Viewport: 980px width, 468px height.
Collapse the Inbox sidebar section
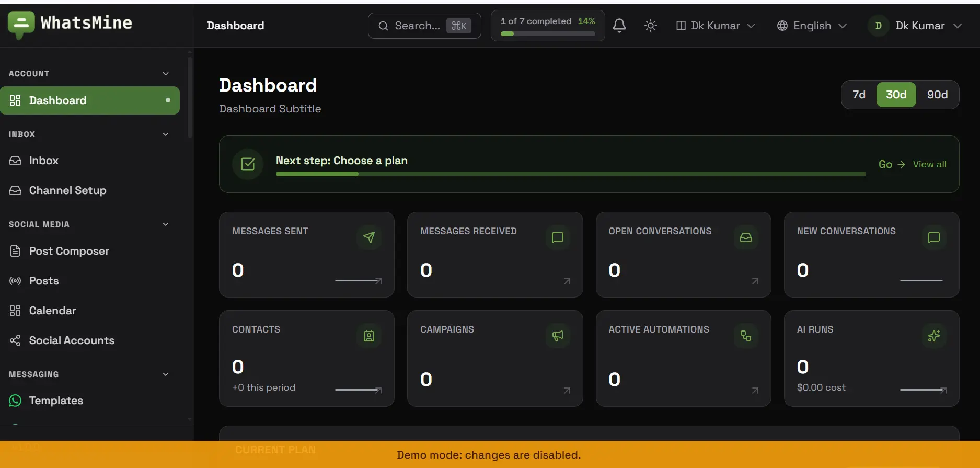(166, 134)
